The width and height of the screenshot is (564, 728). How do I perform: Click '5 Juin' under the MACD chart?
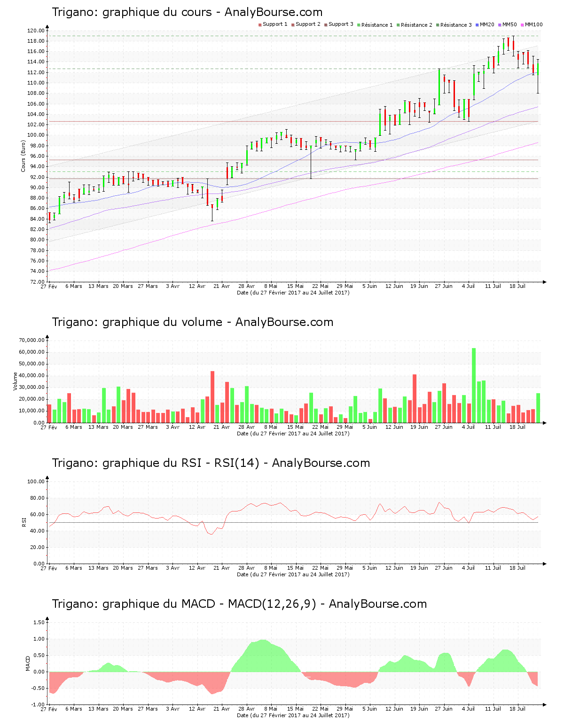(369, 709)
